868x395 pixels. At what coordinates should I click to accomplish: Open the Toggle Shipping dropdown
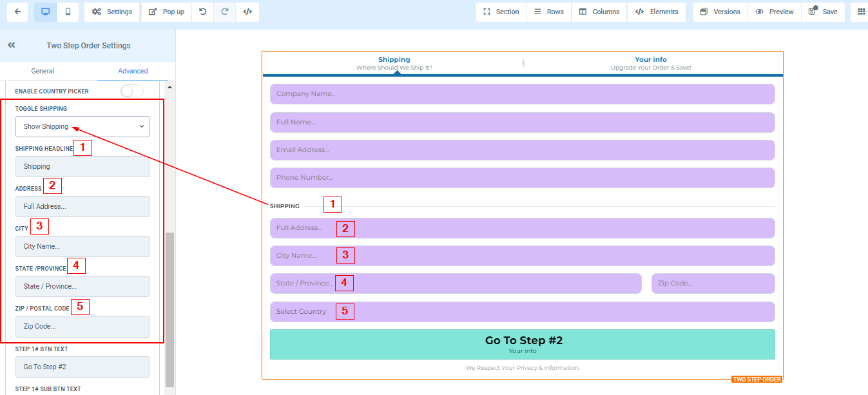82,126
